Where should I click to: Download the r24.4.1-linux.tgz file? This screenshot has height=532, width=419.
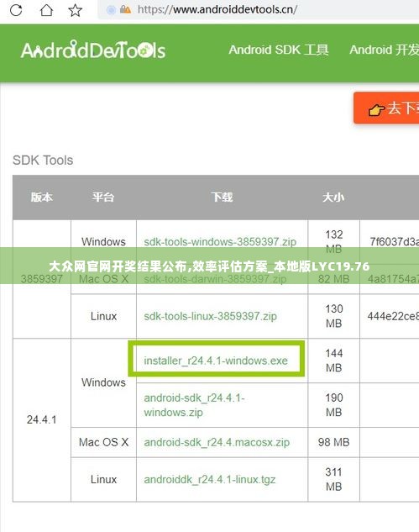210,479
